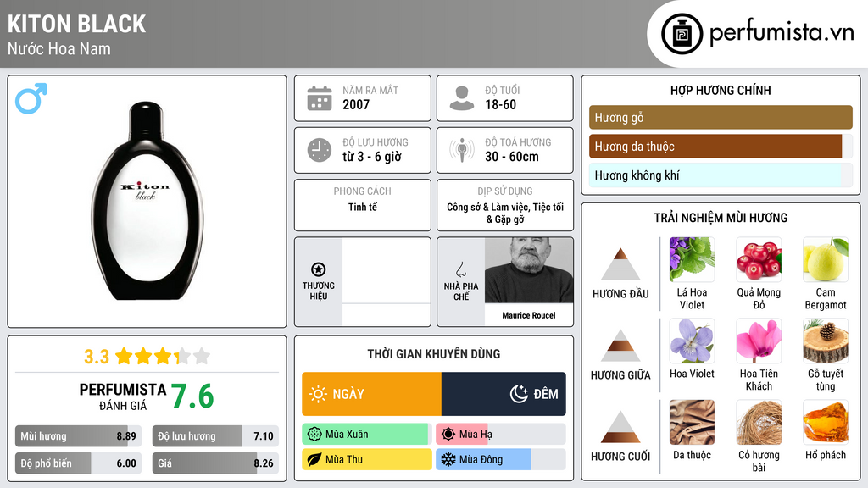The height and width of the screenshot is (488, 868).
Task: Open the Kiton Black bottle image
Action: coord(146,202)
